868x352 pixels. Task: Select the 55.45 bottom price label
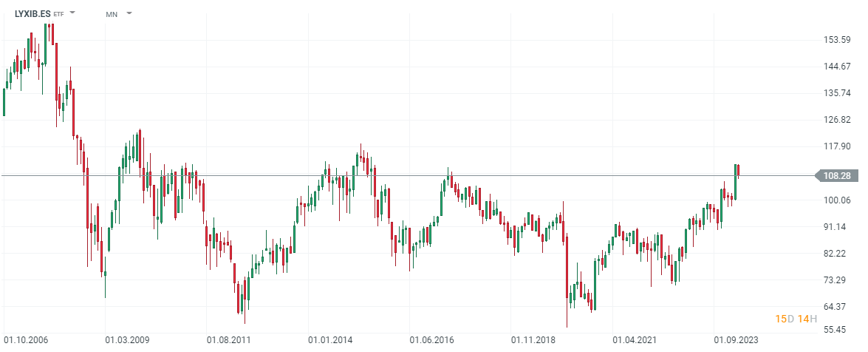pos(838,329)
